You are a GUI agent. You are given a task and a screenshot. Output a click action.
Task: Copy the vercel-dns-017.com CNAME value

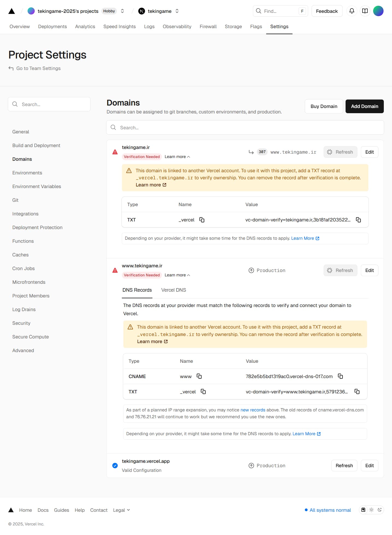(x=340, y=376)
